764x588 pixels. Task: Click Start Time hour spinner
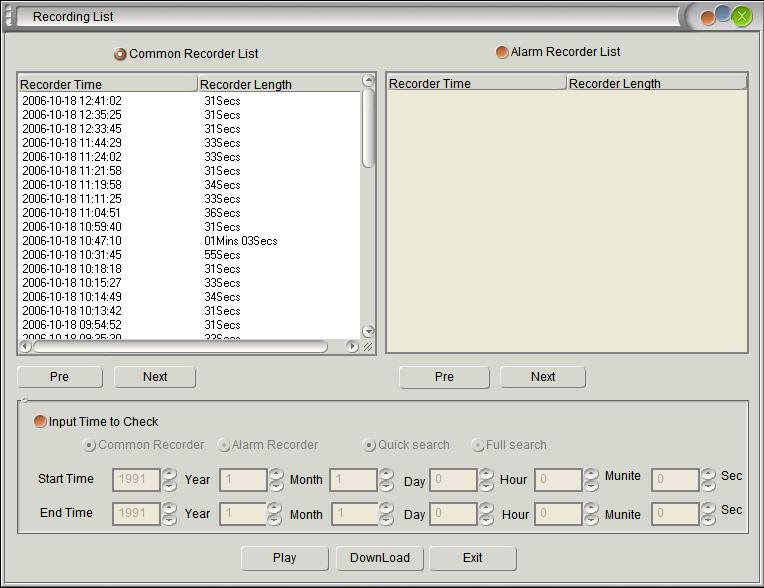point(486,480)
